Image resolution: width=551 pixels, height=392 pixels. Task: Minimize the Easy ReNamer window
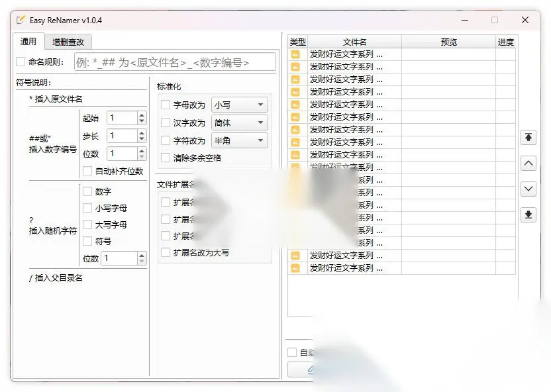(465, 20)
